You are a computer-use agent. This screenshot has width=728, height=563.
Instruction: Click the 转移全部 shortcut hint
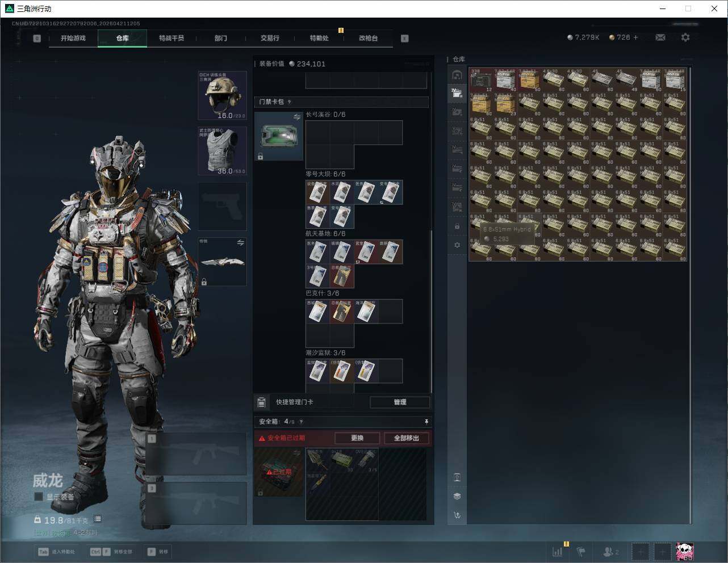coord(111,552)
